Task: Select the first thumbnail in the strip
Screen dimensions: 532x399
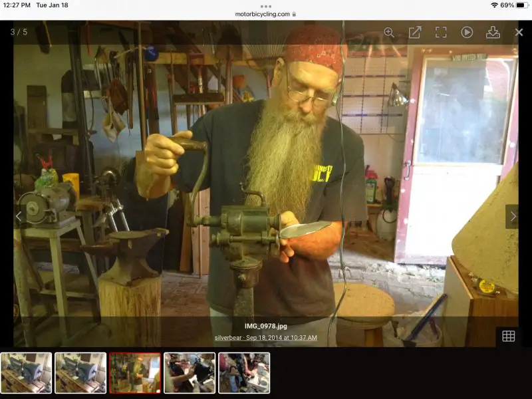Action: [x=26, y=372]
